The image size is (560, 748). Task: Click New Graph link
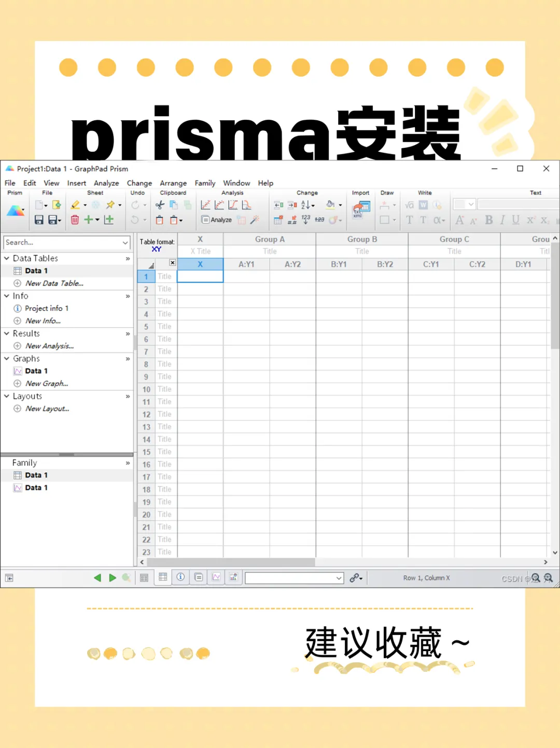tap(47, 384)
